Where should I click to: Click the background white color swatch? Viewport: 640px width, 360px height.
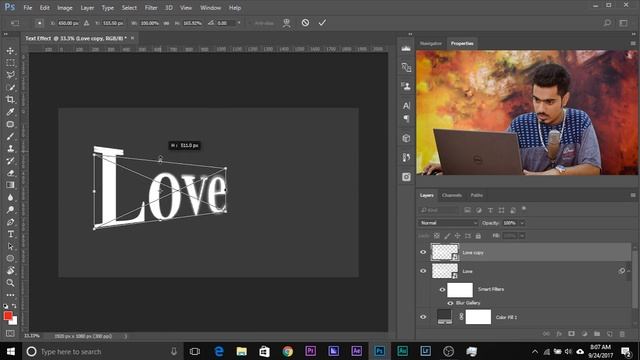(14, 321)
